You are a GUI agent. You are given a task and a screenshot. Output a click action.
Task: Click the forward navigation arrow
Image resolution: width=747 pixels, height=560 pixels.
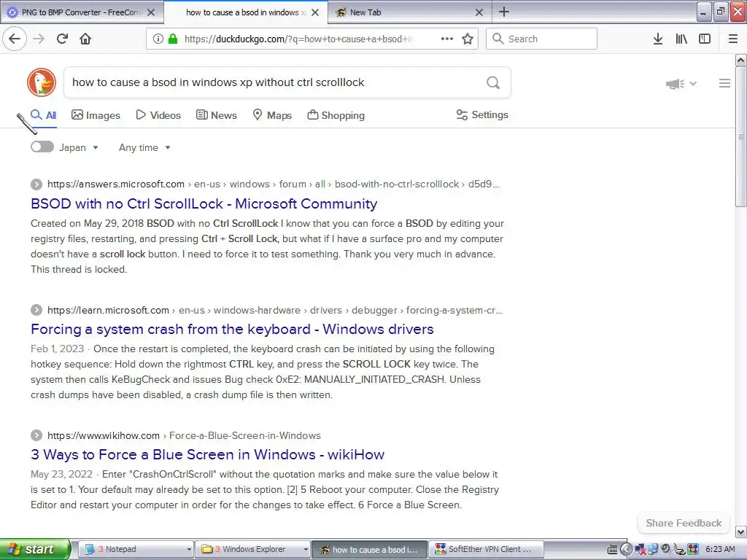(x=39, y=39)
